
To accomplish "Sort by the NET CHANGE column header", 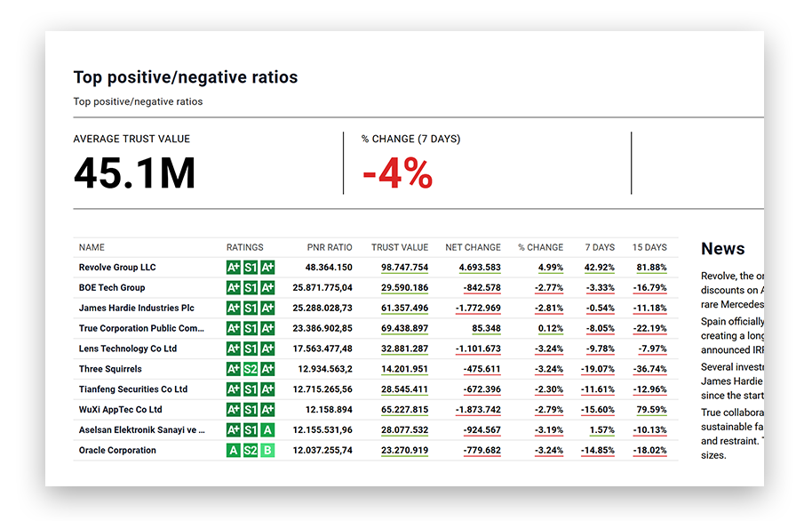I will (x=473, y=247).
